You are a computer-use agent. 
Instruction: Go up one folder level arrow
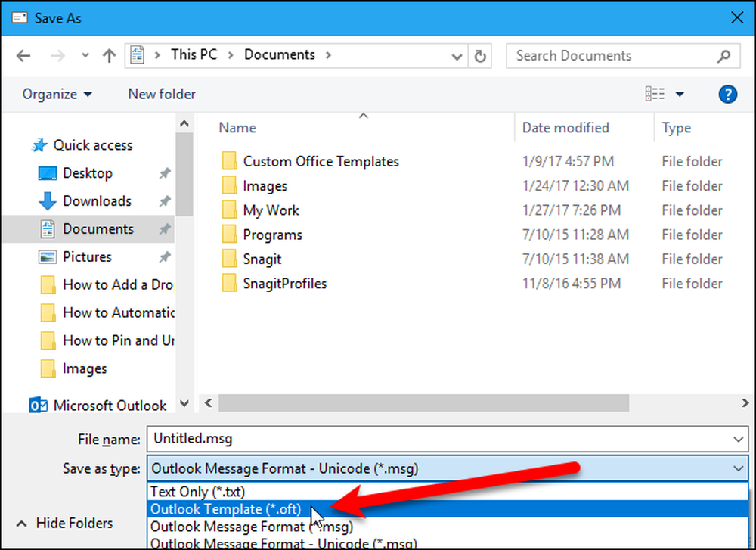[x=110, y=56]
